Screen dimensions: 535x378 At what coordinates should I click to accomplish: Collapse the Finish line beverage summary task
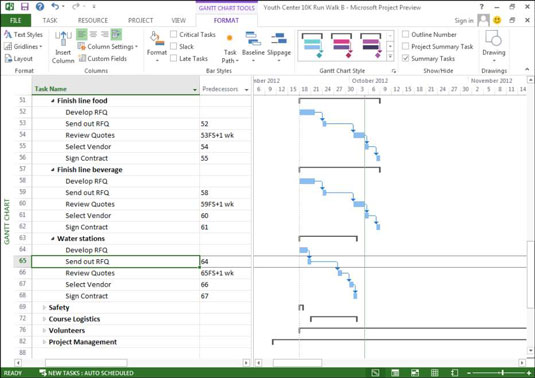pos(53,170)
